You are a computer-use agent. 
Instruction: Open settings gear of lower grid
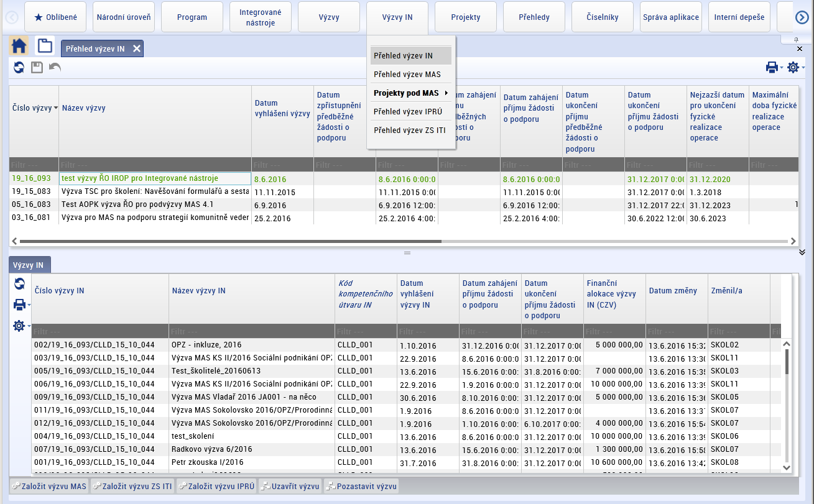tap(20, 326)
